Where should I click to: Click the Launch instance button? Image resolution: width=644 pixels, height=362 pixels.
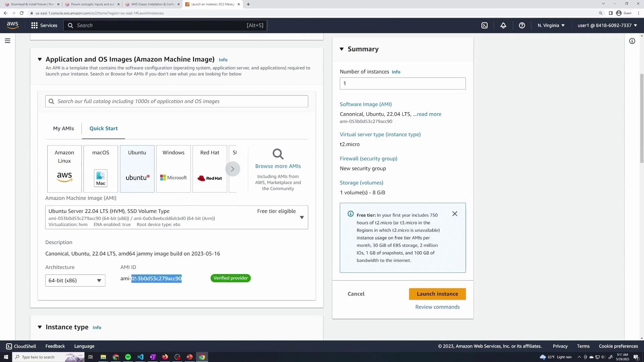(437, 294)
